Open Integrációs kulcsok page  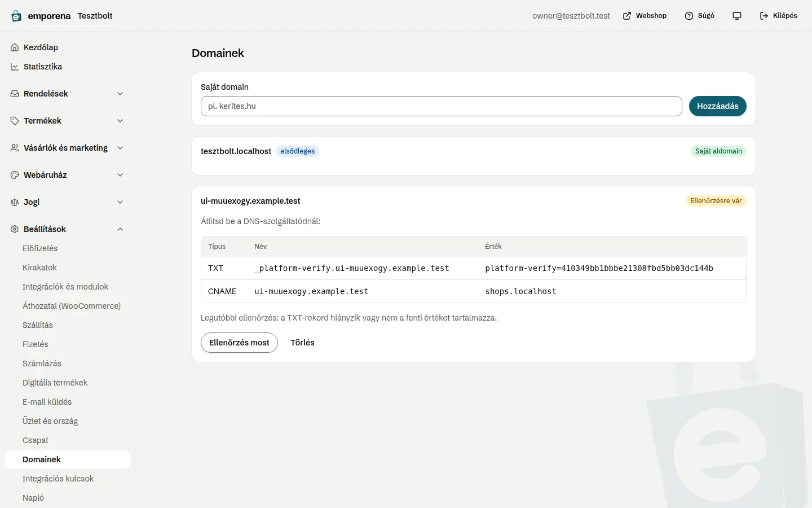point(67,479)
